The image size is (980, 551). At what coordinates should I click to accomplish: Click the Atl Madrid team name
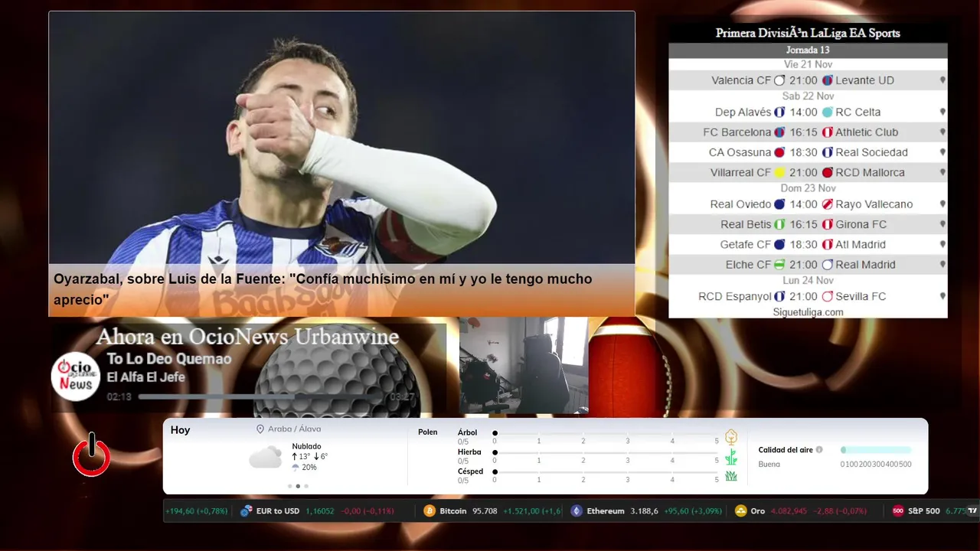[x=861, y=245]
